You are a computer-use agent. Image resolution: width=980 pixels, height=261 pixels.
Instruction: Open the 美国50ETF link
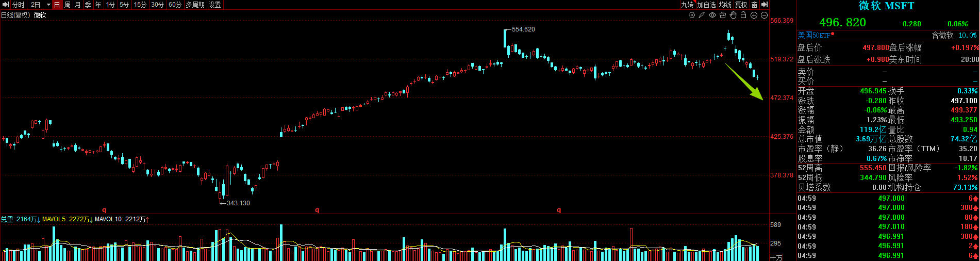click(x=814, y=36)
